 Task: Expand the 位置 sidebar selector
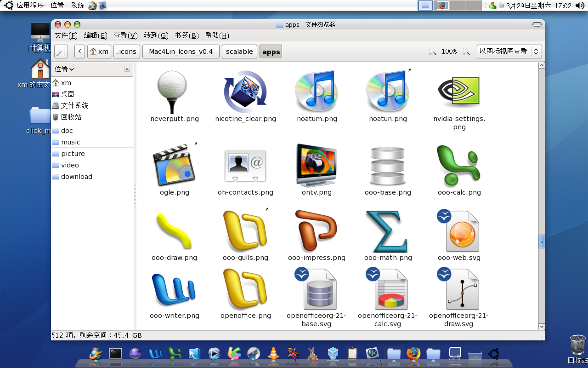coord(64,69)
